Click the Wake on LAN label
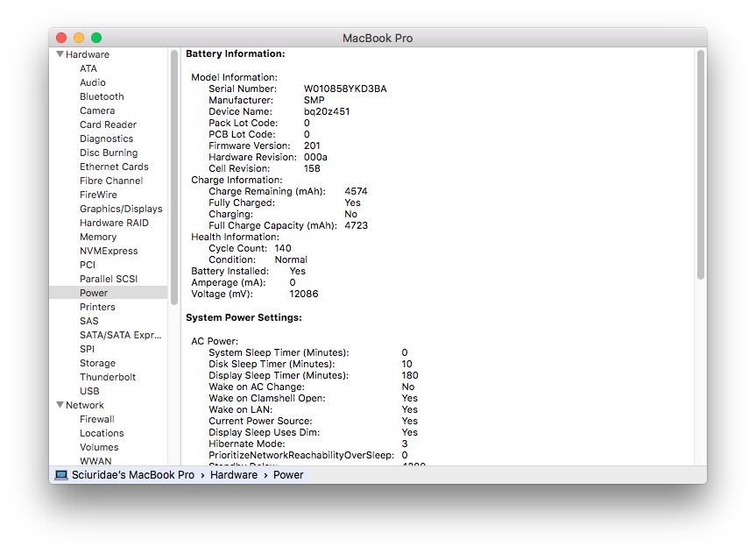 241,409
